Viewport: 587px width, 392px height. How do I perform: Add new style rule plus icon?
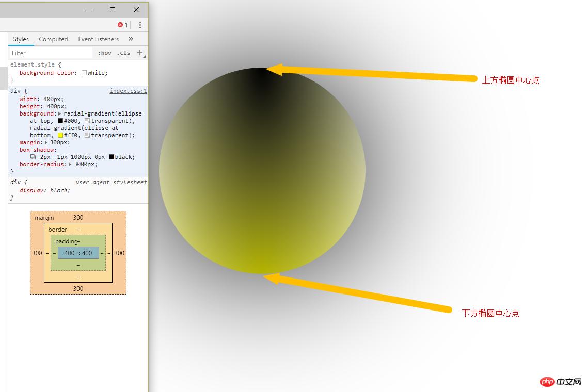[140, 53]
